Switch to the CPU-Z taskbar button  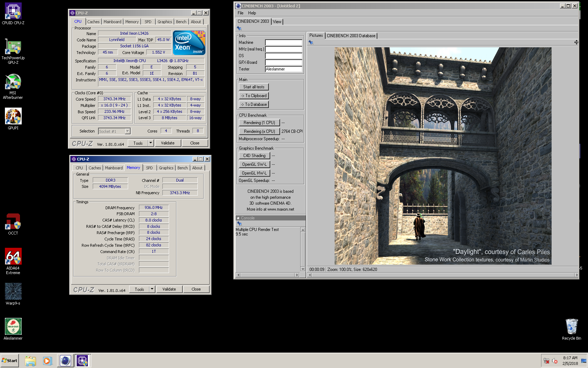click(x=82, y=361)
